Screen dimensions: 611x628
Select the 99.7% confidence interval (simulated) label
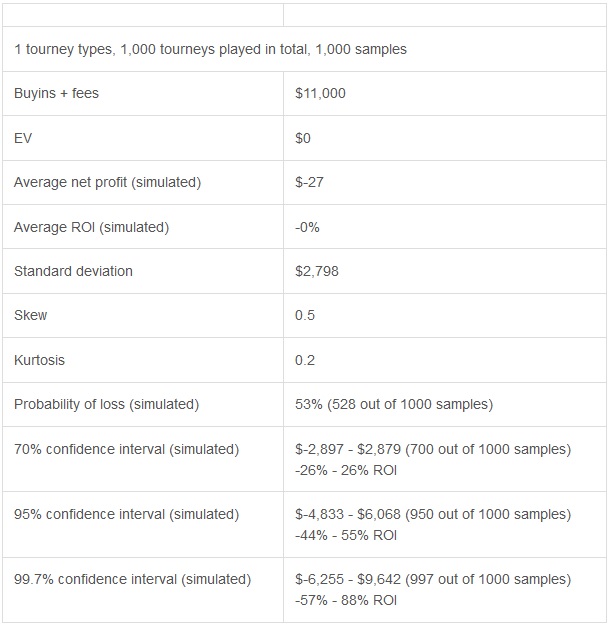[133, 579]
